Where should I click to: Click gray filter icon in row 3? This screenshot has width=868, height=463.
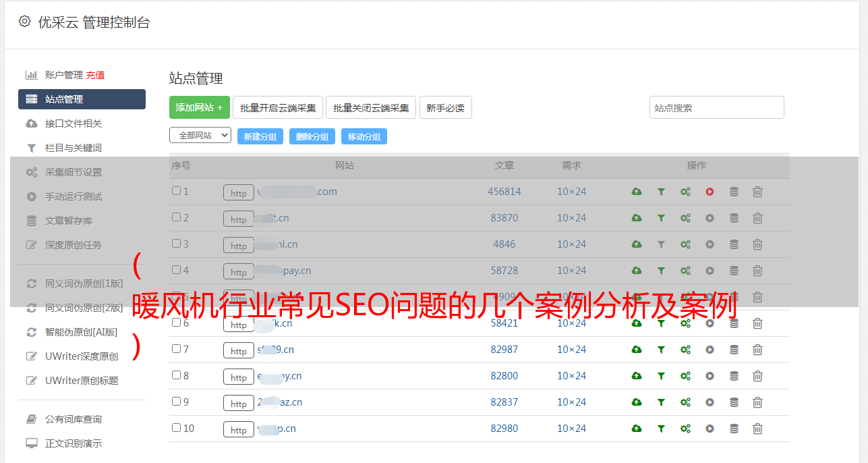661,244
